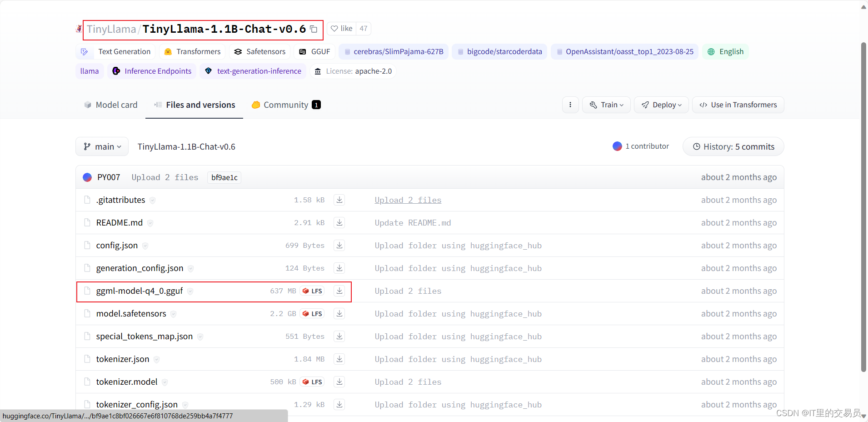Open the README.md file
The height and width of the screenshot is (422, 868).
click(120, 223)
